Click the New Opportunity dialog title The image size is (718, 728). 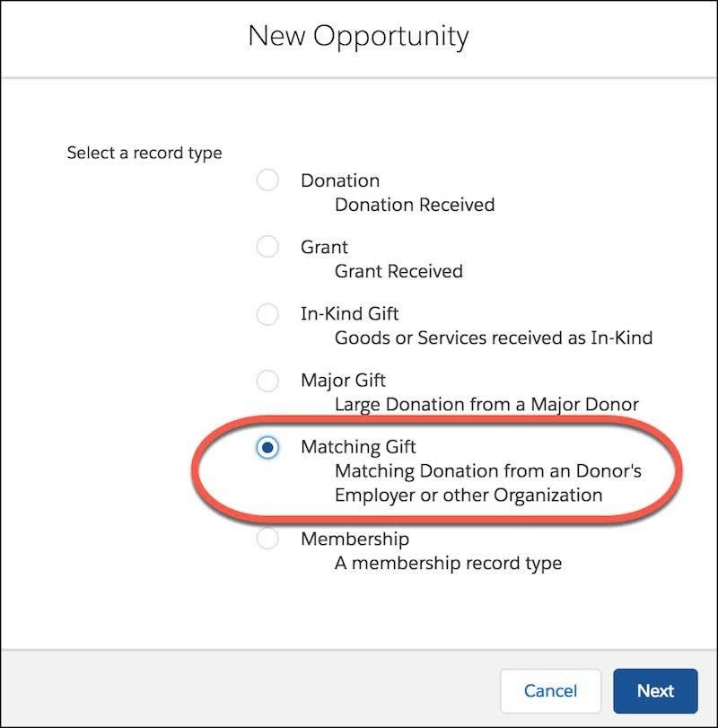pos(359,36)
